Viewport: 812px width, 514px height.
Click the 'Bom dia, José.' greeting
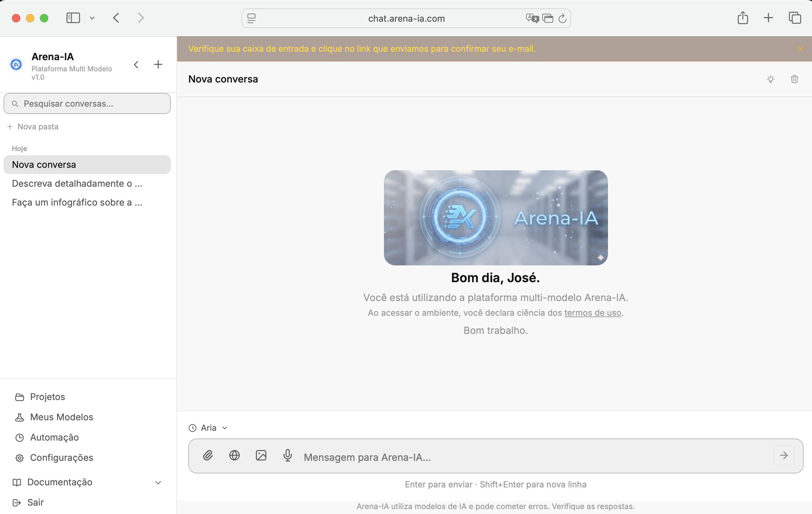coord(496,278)
